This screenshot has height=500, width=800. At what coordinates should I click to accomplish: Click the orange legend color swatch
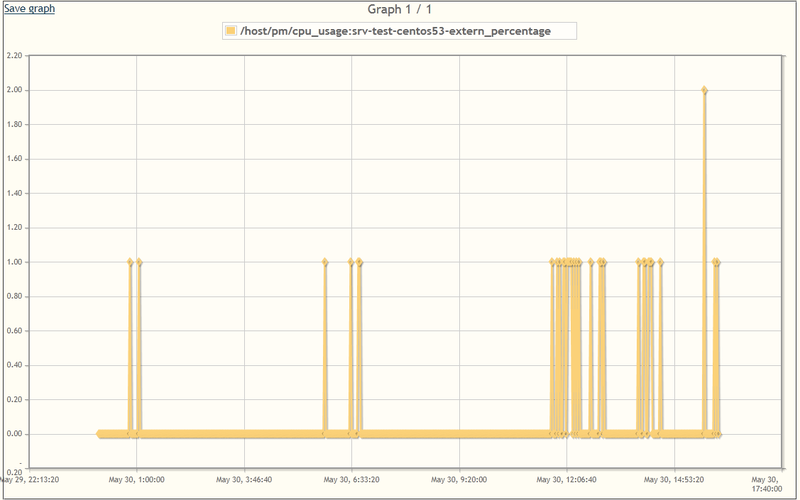[x=231, y=31]
